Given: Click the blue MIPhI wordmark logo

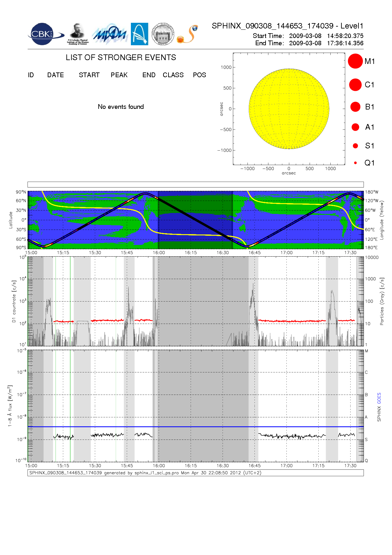Looking at the screenshot, I should pos(110,34).
